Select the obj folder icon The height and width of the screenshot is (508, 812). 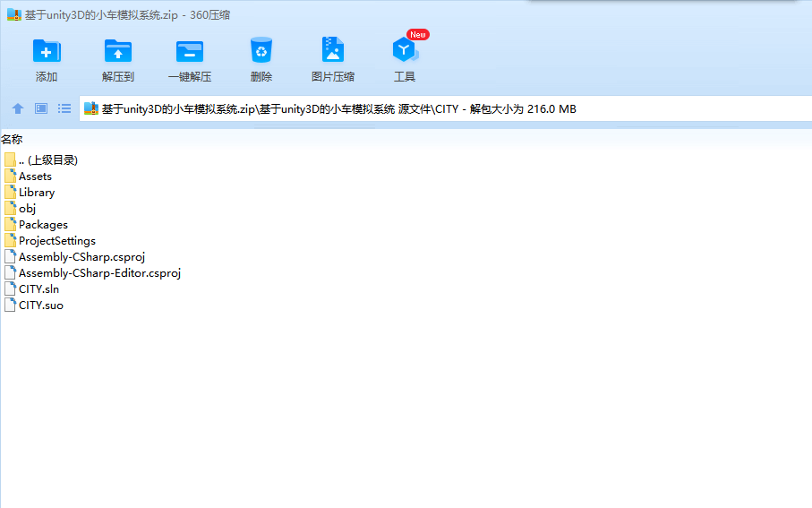[11, 208]
